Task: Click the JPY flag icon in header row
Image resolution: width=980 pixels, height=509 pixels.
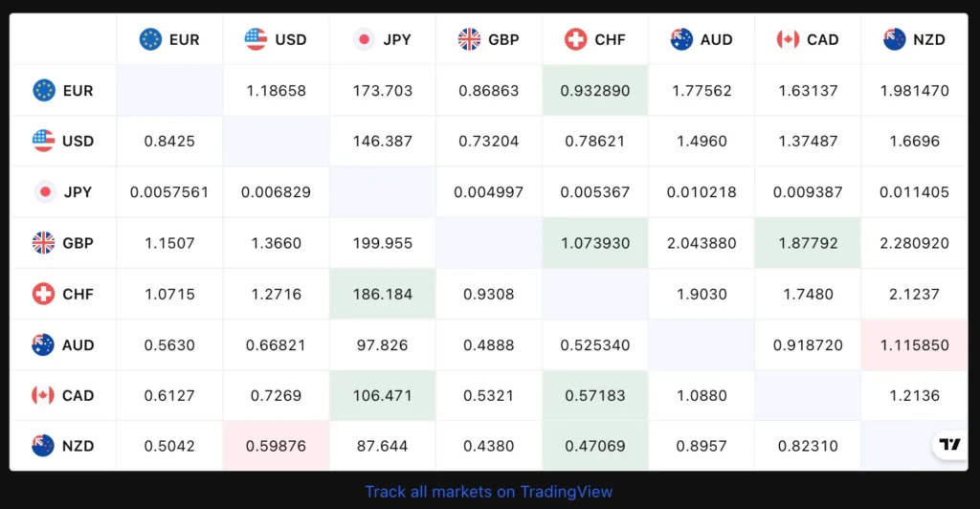Action: tap(364, 39)
